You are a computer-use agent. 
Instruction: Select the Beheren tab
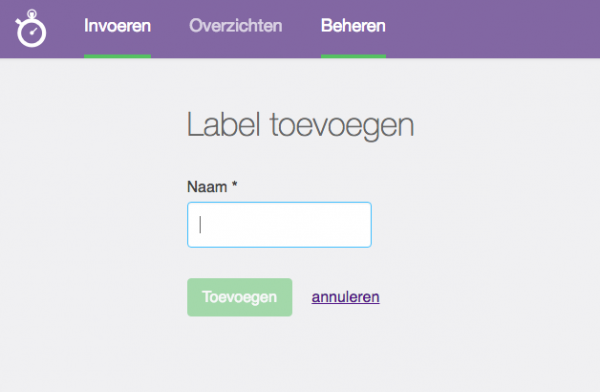coord(353,26)
